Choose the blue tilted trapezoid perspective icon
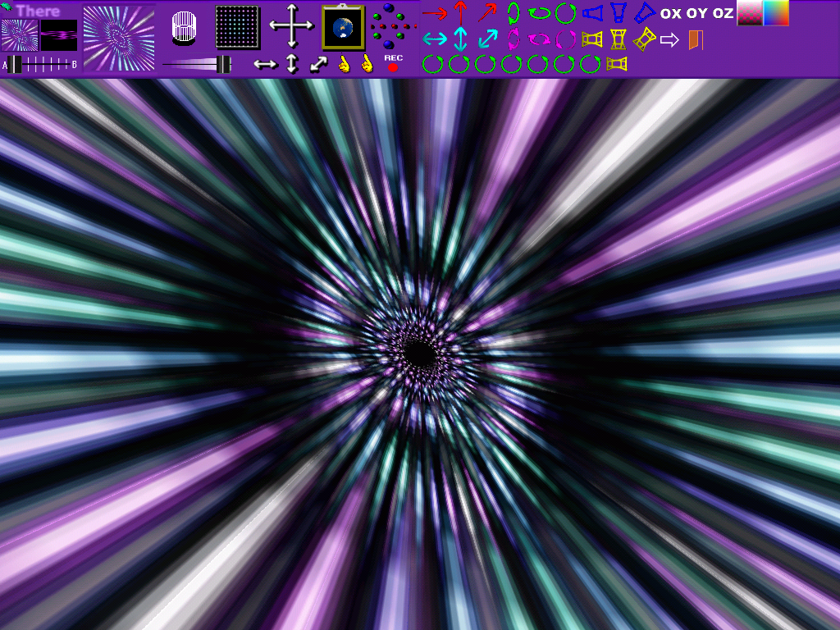 645,13
